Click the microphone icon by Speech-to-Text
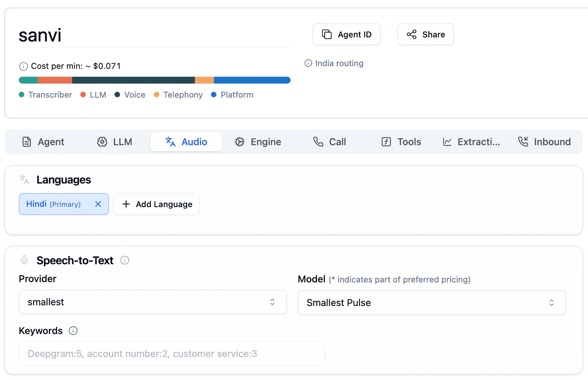The height and width of the screenshot is (380, 588). [x=24, y=260]
